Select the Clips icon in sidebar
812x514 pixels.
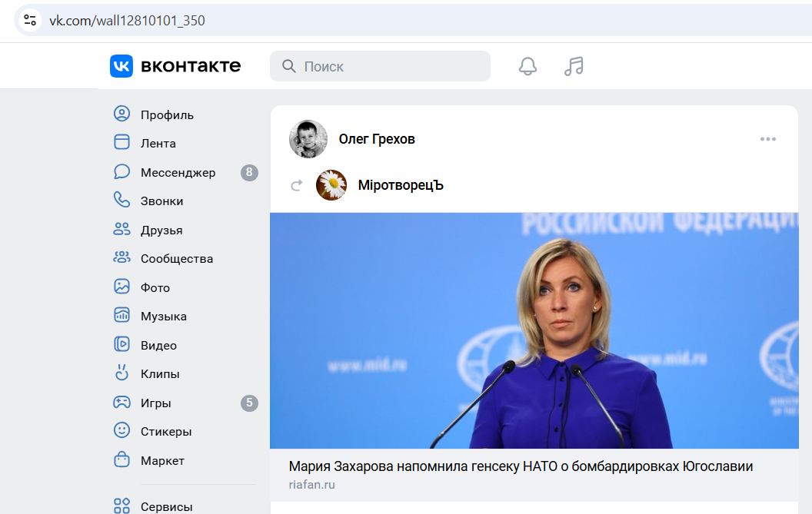(x=121, y=373)
